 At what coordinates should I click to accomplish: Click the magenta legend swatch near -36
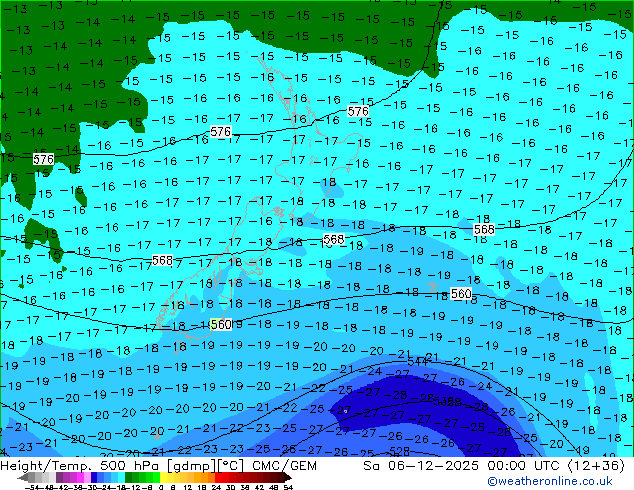click(x=80, y=477)
